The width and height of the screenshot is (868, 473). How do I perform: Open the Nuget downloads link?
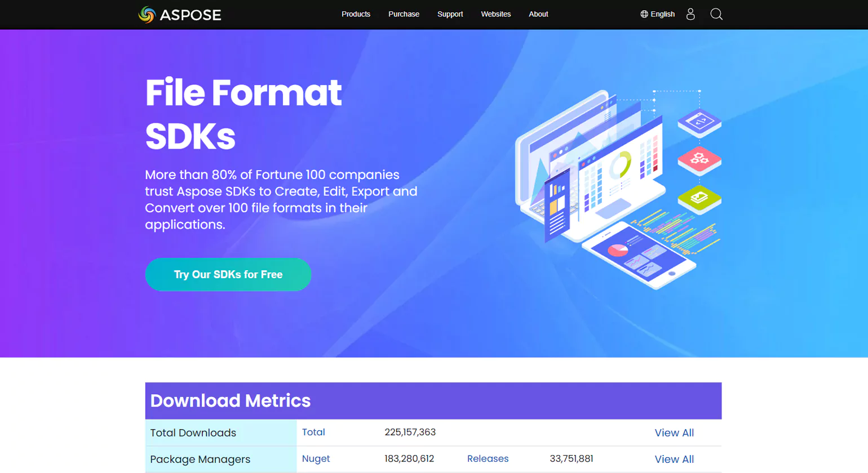(x=316, y=458)
